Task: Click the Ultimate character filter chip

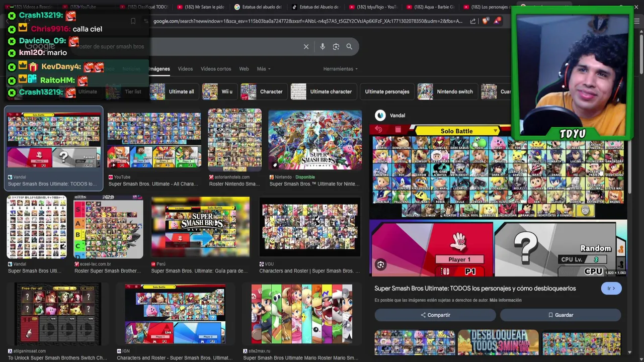Action: (x=323, y=92)
